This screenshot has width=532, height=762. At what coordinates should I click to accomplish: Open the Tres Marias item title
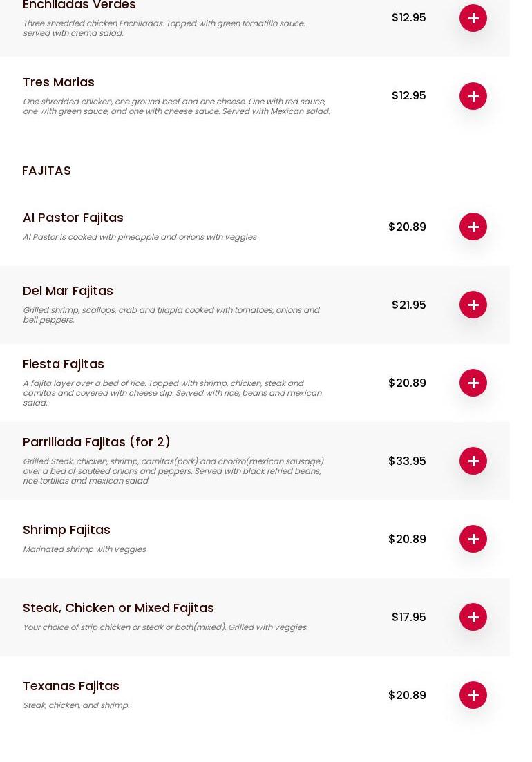tap(59, 82)
